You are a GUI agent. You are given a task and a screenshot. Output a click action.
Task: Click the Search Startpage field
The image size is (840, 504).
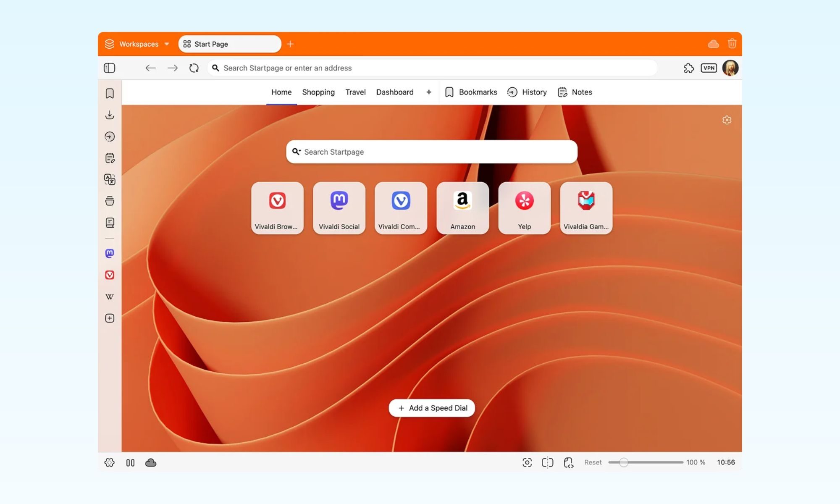point(432,152)
